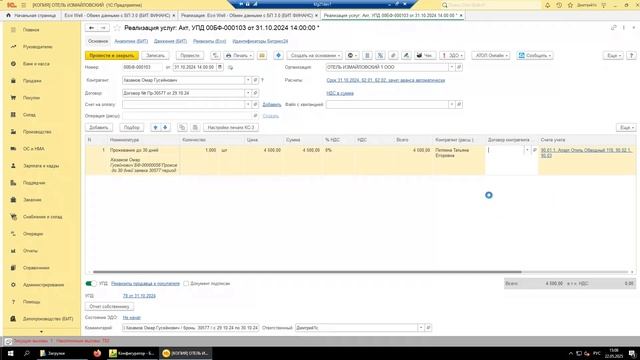Image resolution: width=640 pixels, height=360 pixels.
Task: Click into the Номер field
Action: (142, 67)
